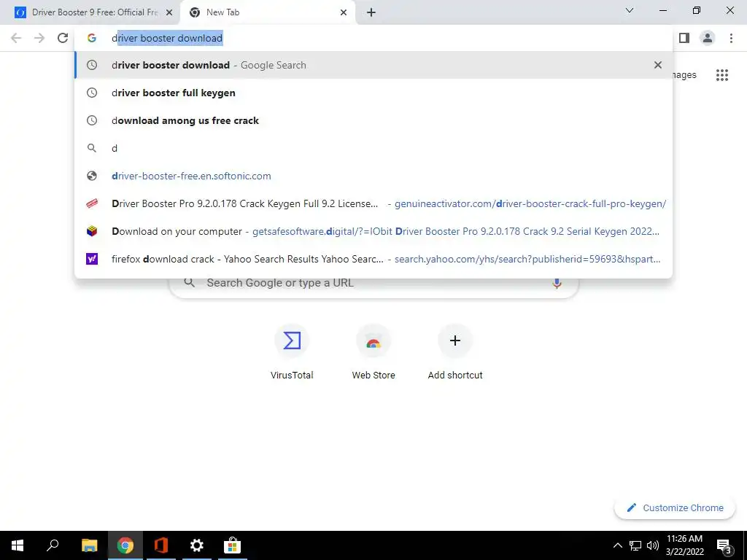Screen dimensions: 747x560
Task: Open Microsoft Store from the taskbar
Action: point(232,545)
